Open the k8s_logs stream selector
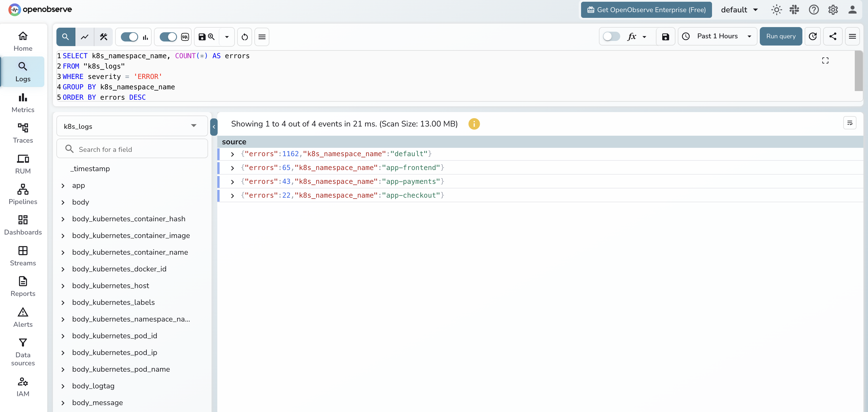This screenshot has height=412, width=868. pos(132,126)
